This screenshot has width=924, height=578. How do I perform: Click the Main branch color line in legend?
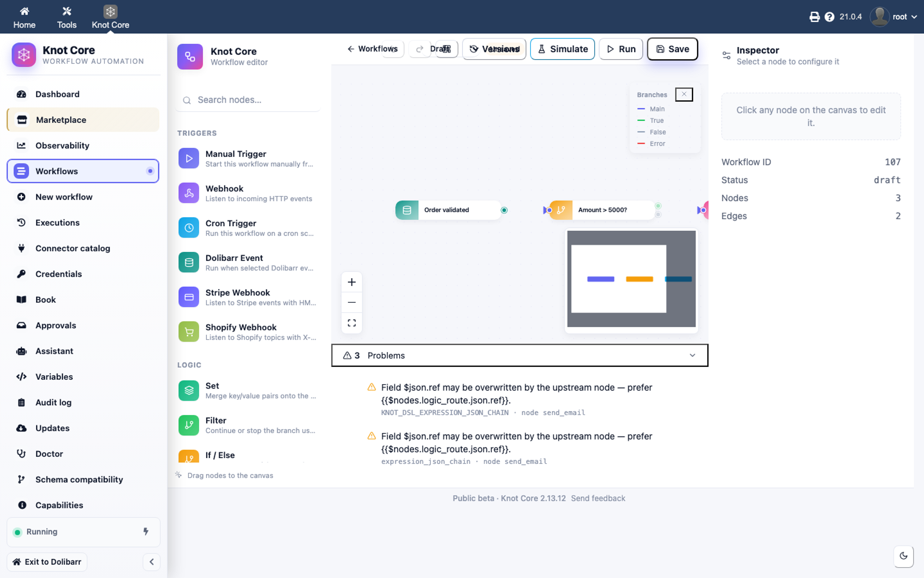click(641, 109)
